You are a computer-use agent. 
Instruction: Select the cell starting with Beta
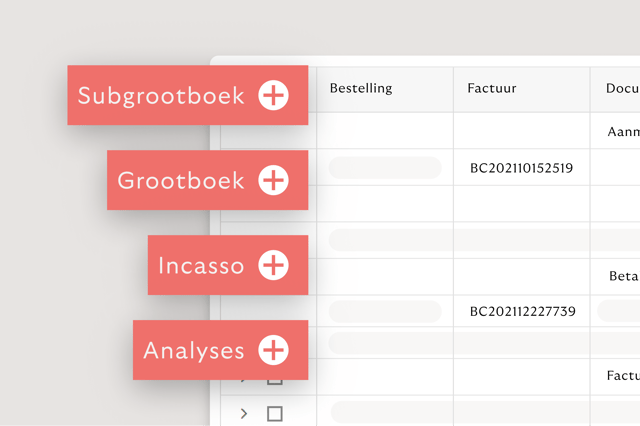click(622, 275)
